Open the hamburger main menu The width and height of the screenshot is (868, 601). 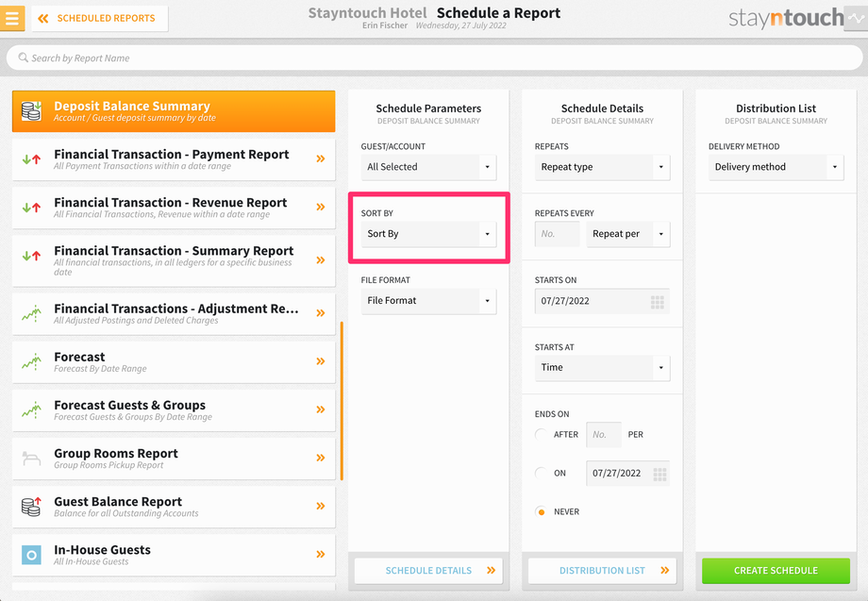(12, 18)
